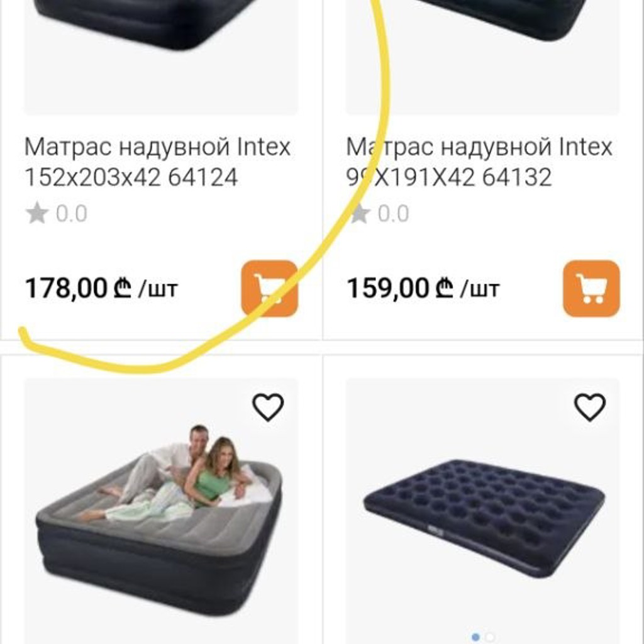The image size is (644, 644).
Task: Click the /шт unit text beside 178,00
Action: pyautogui.click(x=158, y=289)
